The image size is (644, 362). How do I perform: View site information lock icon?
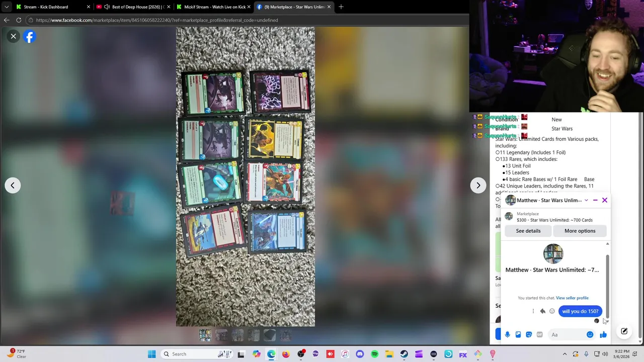click(x=31, y=20)
